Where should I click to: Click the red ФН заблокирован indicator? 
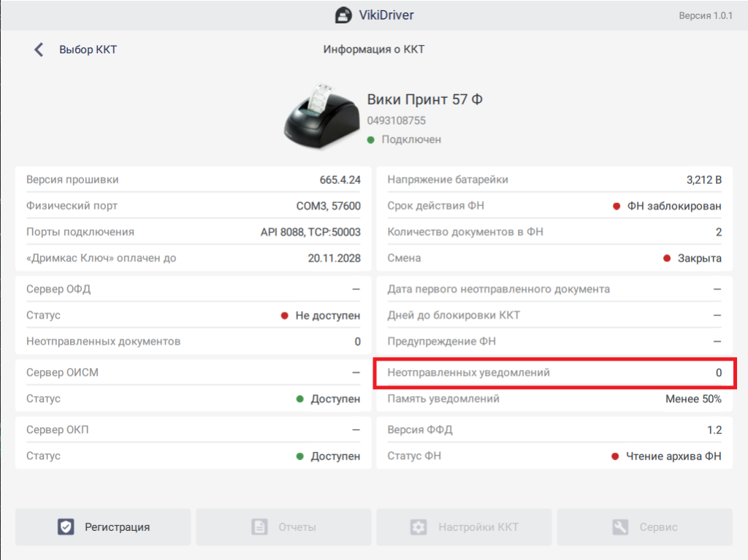coord(617,206)
